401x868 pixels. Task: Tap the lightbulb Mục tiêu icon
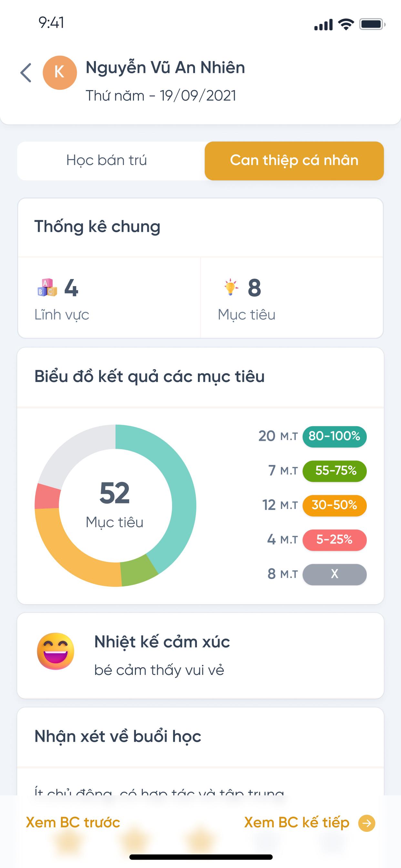click(231, 287)
